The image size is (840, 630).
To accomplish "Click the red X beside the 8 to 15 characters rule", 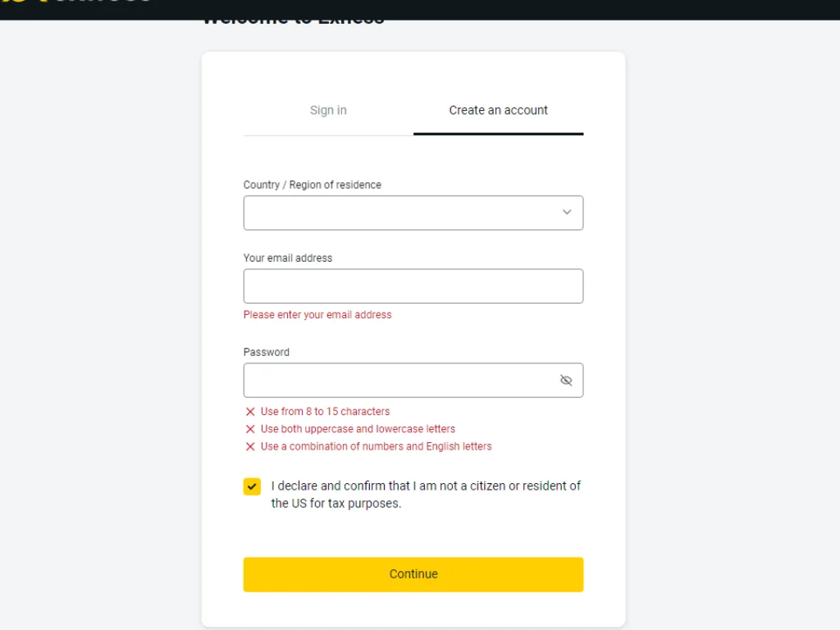I will point(250,411).
